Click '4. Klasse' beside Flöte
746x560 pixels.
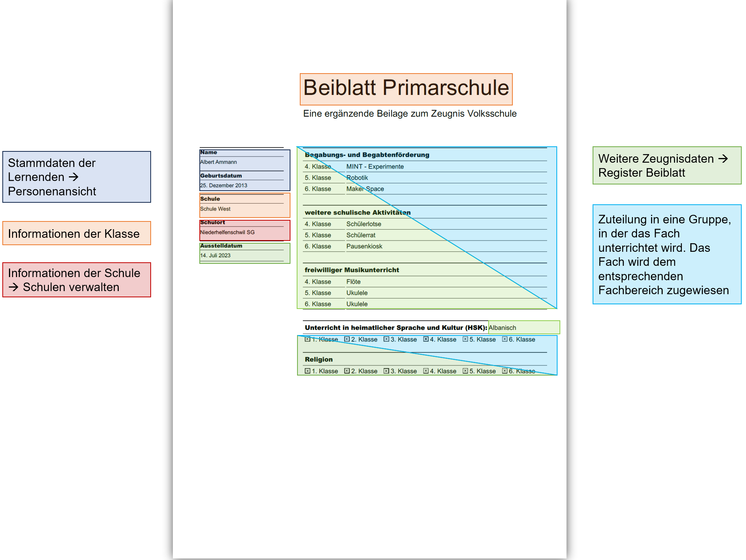pyautogui.click(x=318, y=282)
